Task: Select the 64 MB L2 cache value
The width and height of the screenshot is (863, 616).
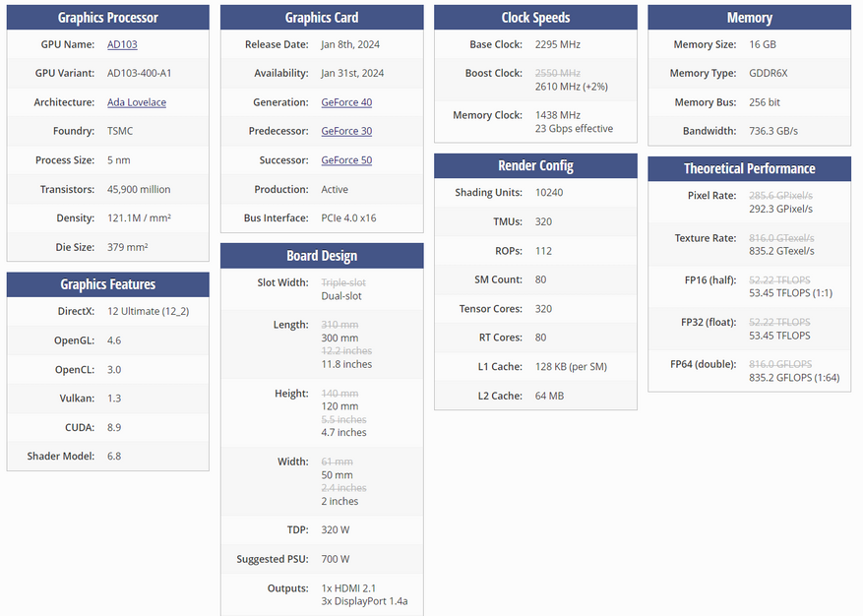Action: [x=549, y=396]
